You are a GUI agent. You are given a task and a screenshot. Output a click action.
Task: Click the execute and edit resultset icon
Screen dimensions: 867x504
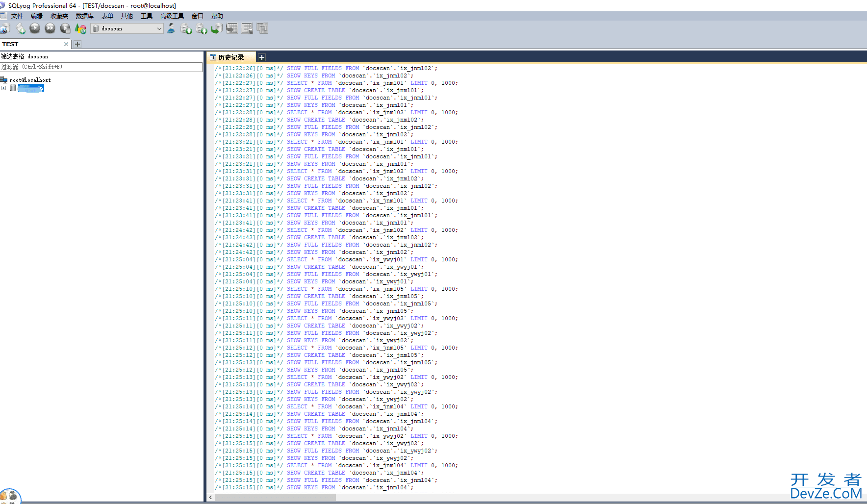click(65, 28)
